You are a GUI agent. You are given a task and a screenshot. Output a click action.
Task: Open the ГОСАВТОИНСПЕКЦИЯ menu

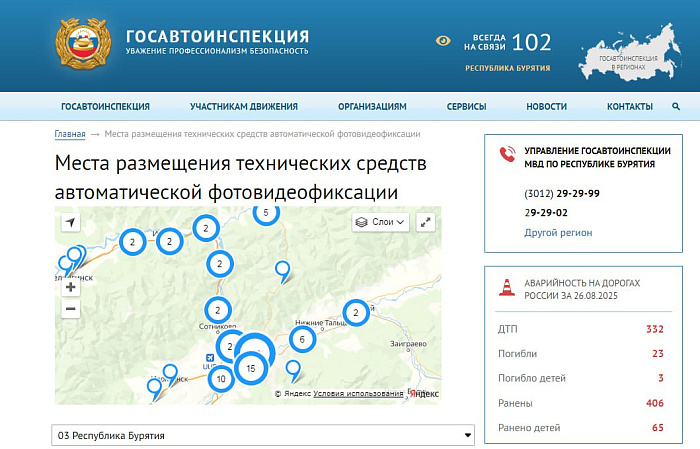tap(105, 107)
